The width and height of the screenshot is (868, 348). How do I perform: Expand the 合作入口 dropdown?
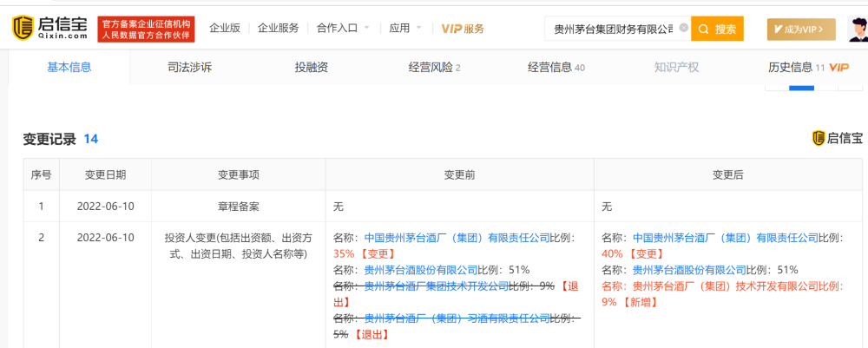(x=343, y=29)
